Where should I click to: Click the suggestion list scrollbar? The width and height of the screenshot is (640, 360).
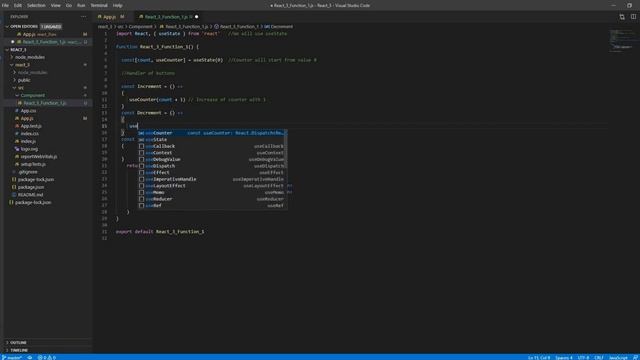286,149
